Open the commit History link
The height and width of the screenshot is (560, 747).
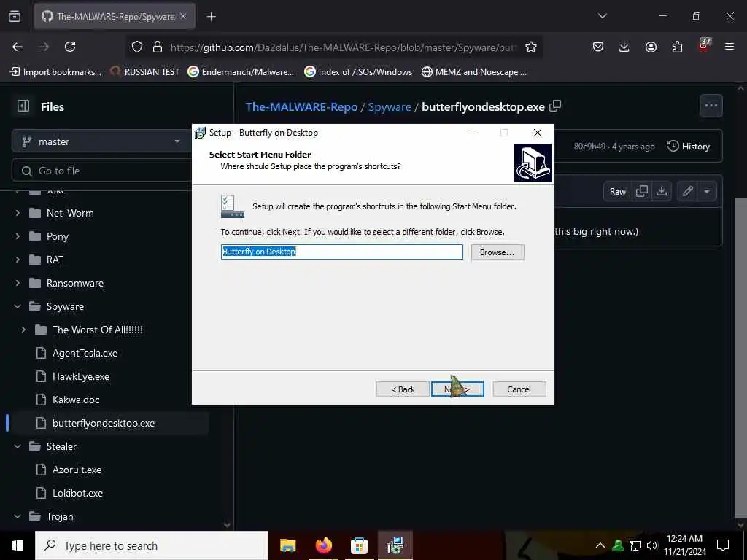click(689, 146)
